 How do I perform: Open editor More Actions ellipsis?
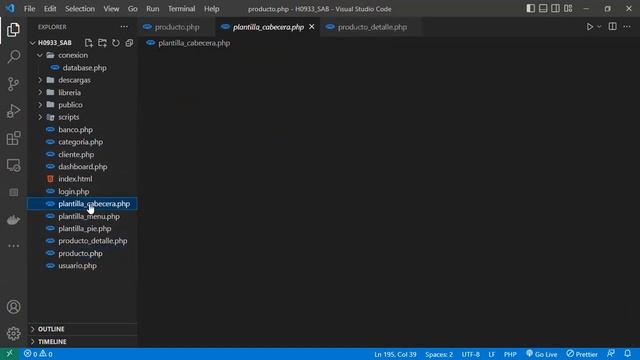tap(627, 27)
